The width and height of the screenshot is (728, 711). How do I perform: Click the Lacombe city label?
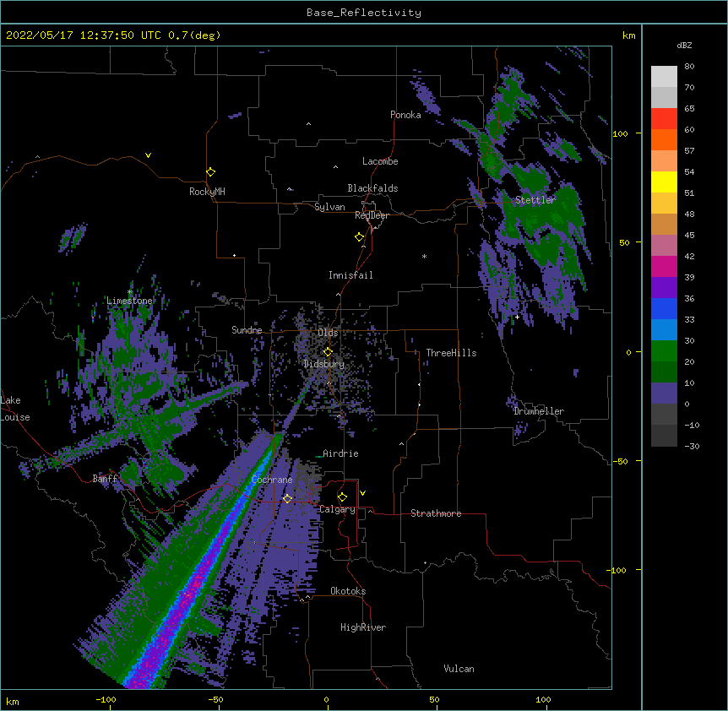(x=380, y=161)
